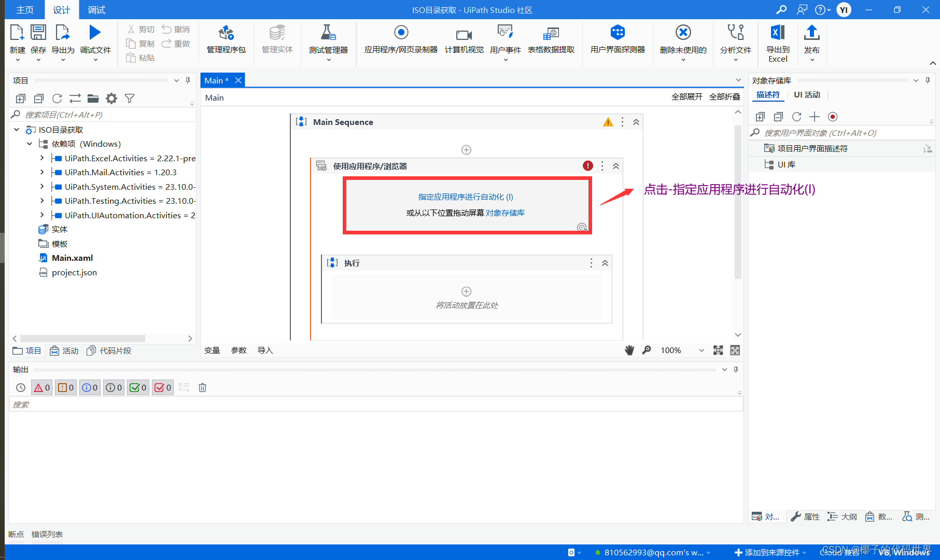Click 导出到 Excel icon
940x560 pixels.
click(778, 33)
